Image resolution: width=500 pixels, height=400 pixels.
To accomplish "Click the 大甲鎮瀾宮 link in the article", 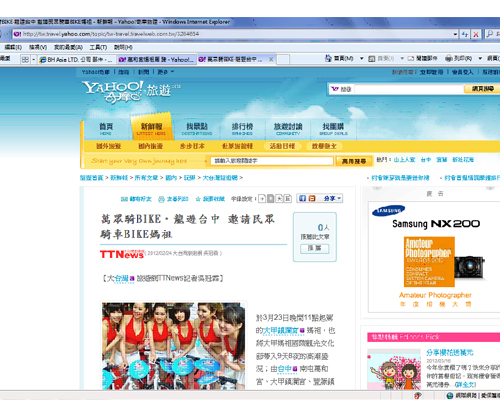I will pyautogui.click(x=281, y=330).
